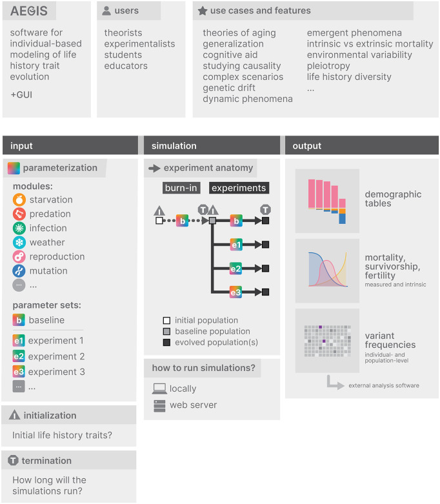440x504 pixels.
Task: Open the demographic tables bar chart thumbnail
Action: [327, 201]
